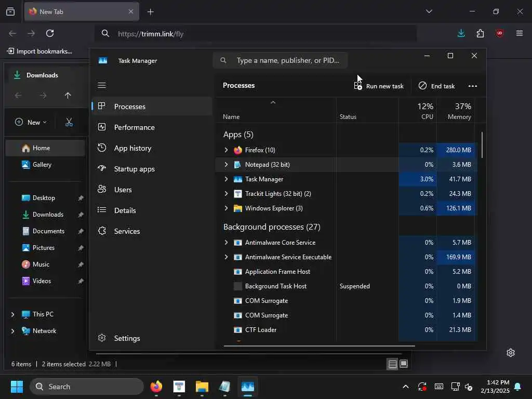Expand Antimalware Core Service
The width and height of the screenshot is (532, 399).
coord(227,243)
